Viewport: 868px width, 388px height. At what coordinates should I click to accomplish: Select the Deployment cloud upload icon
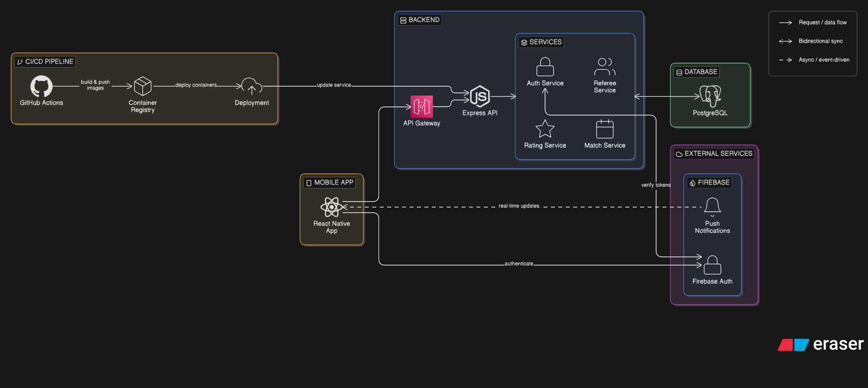pos(252,86)
